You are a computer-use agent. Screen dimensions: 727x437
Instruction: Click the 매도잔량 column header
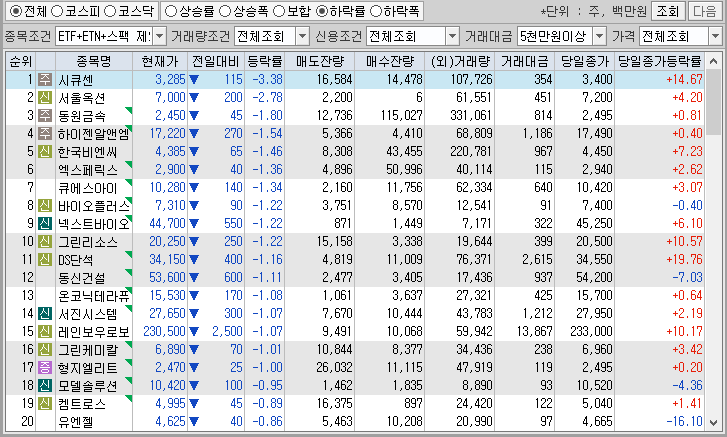pyautogui.click(x=320, y=61)
